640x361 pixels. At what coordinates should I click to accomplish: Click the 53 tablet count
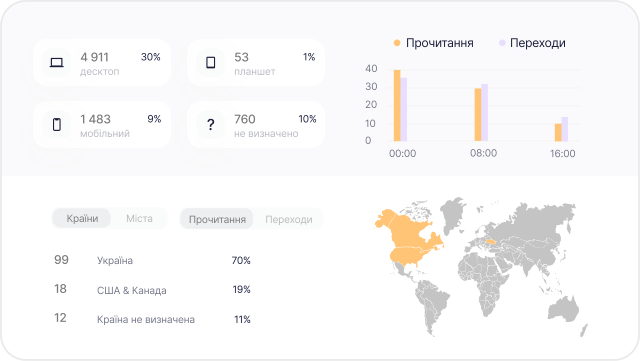241,57
